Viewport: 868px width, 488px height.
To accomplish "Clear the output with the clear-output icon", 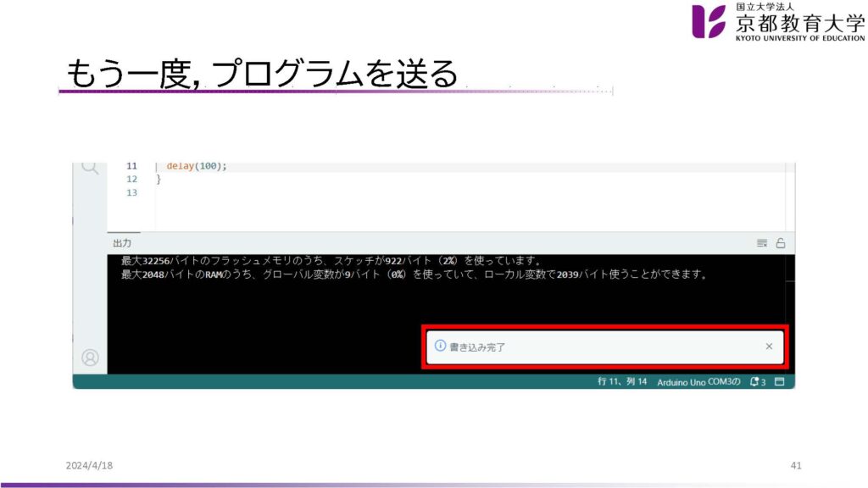I will point(762,243).
